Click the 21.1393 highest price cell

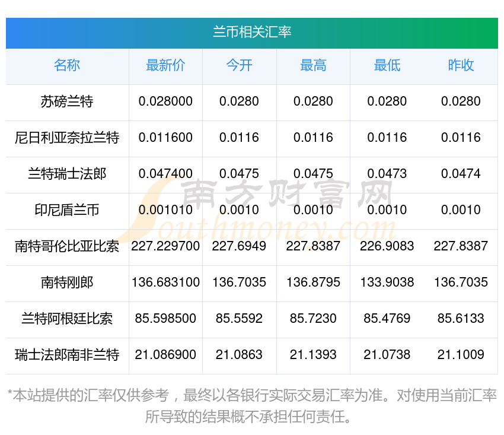pos(313,355)
